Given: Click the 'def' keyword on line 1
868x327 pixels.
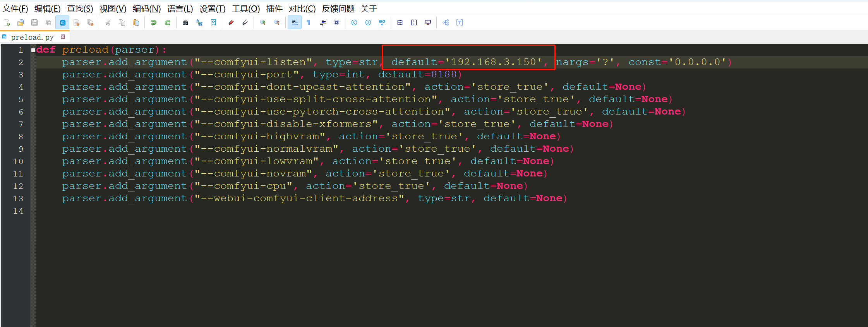Looking at the screenshot, I should [46, 50].
